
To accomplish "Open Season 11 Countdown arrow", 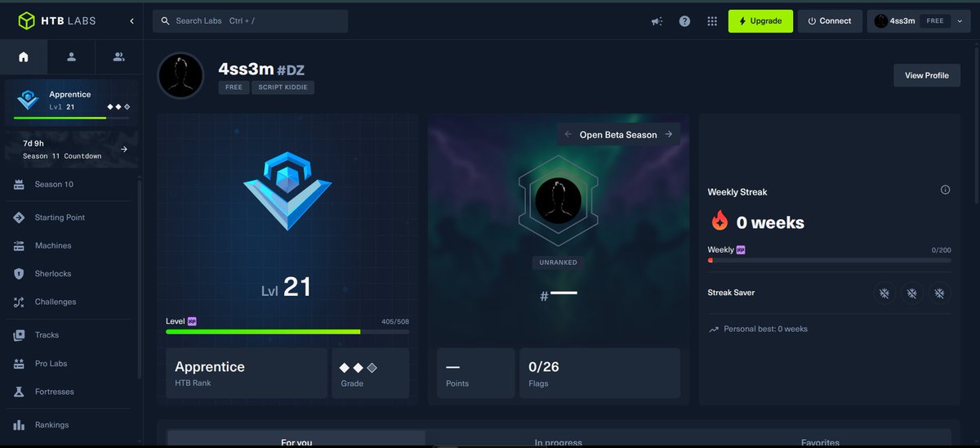I will pyautogui.click(x=124, y=150).
